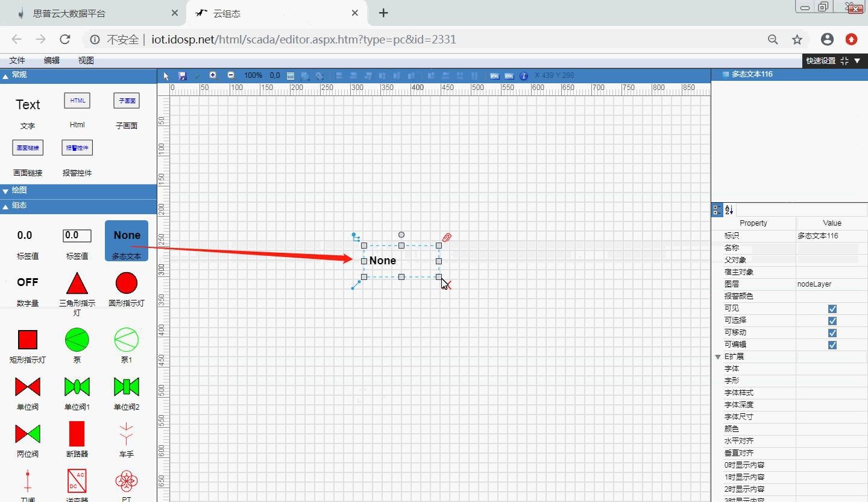Click the blue info icon in toolbar
The width and height of the screenshot is (868, 502).
[x=523, y=76]
